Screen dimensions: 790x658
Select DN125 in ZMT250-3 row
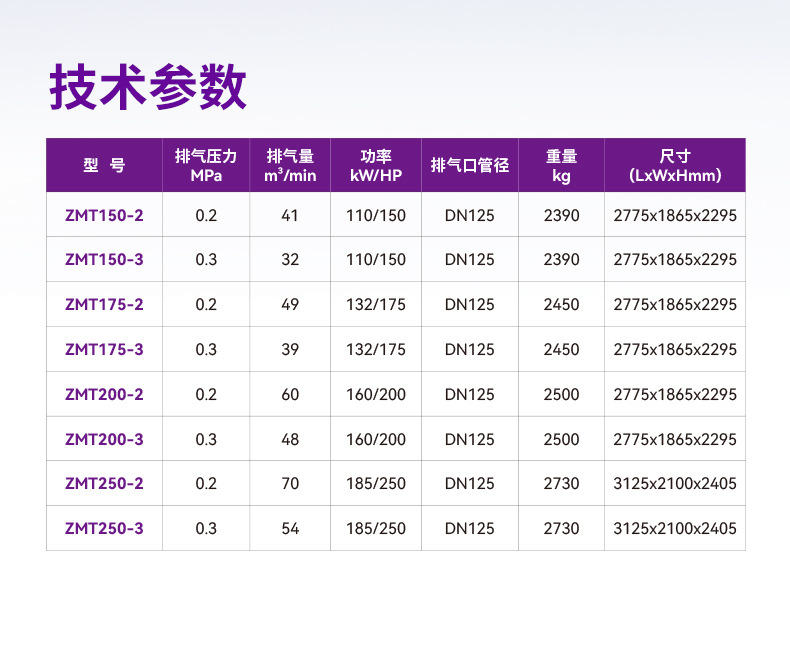click(470, 528)
